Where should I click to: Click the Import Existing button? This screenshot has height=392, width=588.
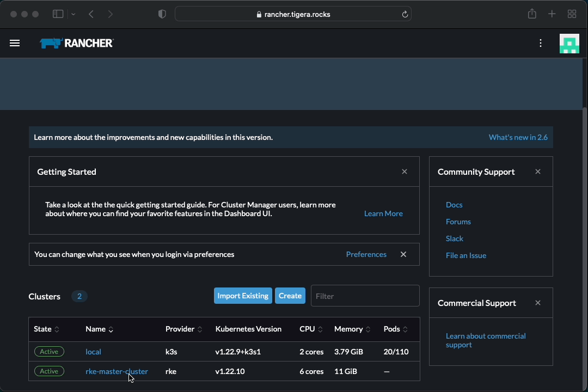(243, 296)
